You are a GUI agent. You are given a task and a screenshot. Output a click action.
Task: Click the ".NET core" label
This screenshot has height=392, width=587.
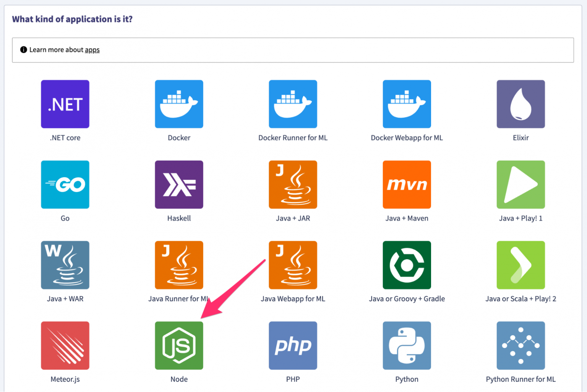click(x=65, y=138)
